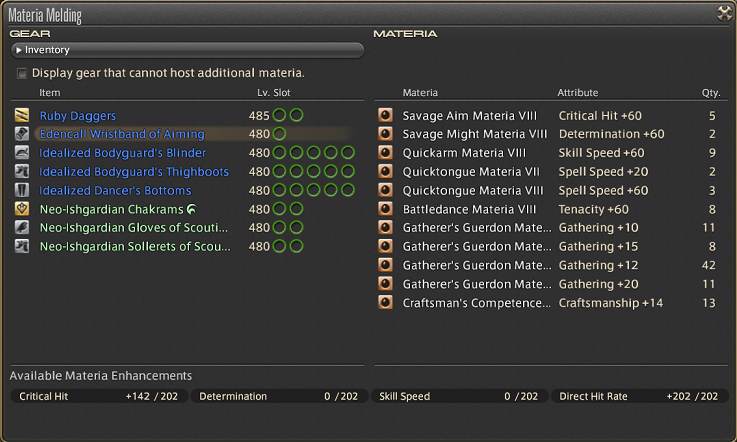Click the Determination +60 attribute
This screenshot has width=737, height=442.
pyautogui.click(x=612, y=134)
